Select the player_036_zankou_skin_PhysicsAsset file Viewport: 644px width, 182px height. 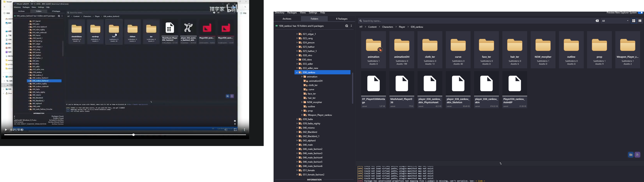(430, 90)
